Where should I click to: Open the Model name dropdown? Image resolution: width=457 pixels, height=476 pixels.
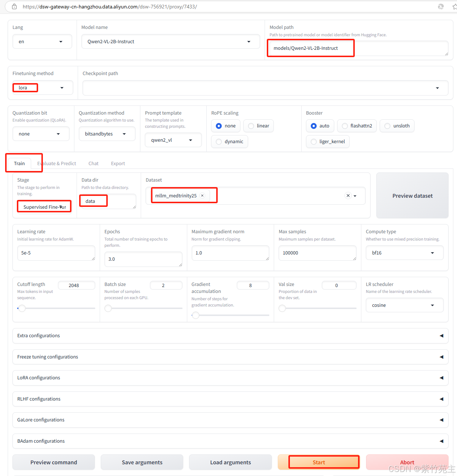point(171,42)
